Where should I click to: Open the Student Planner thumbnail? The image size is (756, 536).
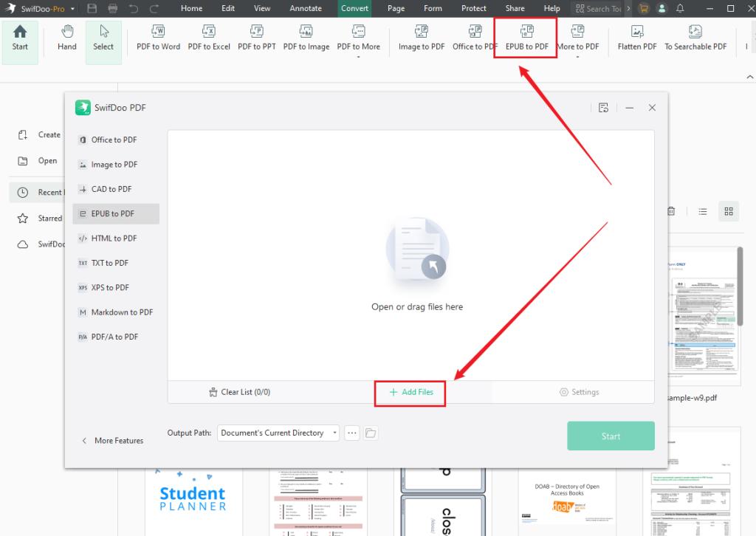click(193, 502)
